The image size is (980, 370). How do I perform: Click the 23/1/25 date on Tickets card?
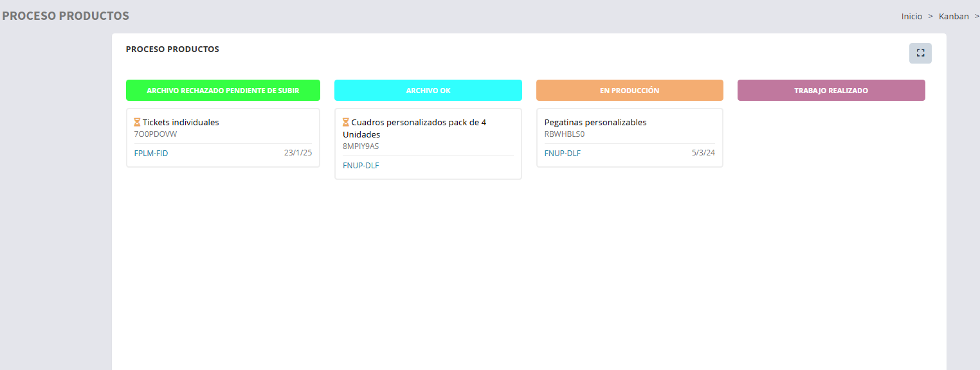tap(298, 153)
